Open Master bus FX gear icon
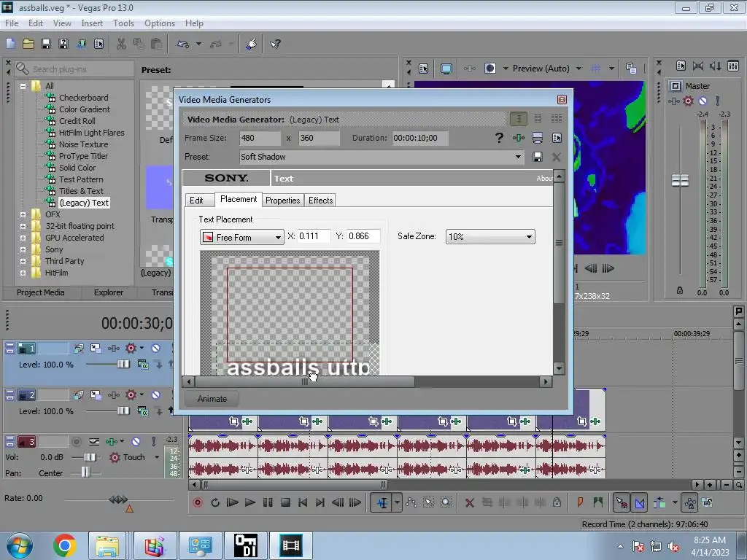 pos(688,101)
